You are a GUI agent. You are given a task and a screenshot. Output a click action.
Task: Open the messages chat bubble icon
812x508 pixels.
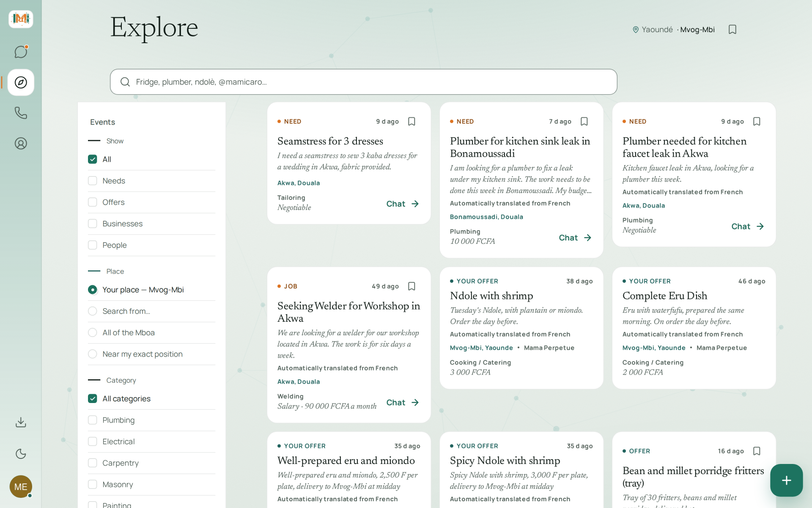coord(21,52)
